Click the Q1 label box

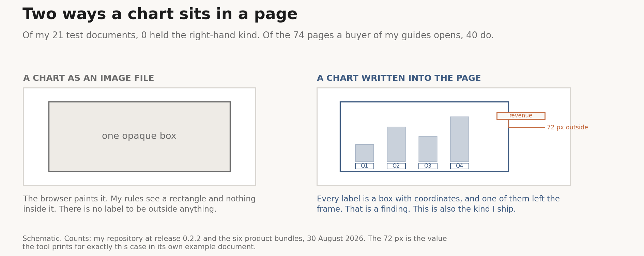tap(364, 166)
